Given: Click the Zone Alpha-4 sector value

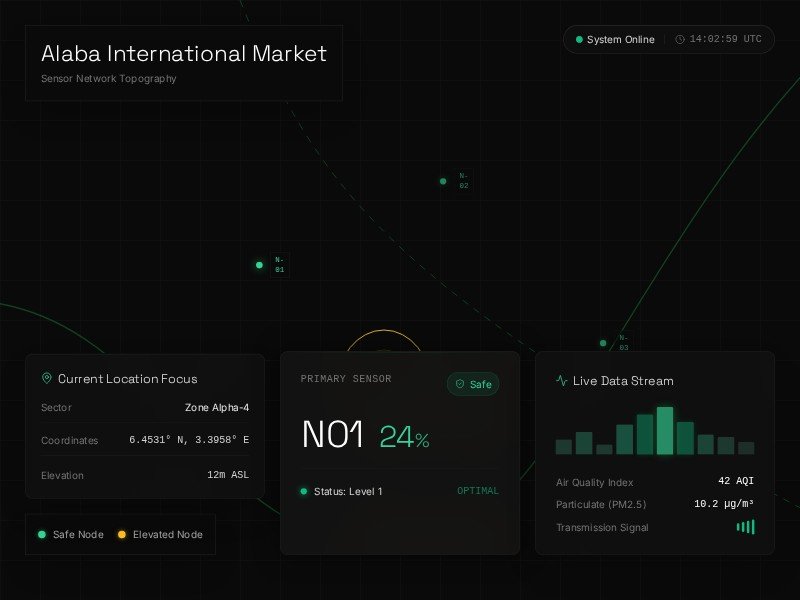Looking at the screenshot, I should point(217,408).
